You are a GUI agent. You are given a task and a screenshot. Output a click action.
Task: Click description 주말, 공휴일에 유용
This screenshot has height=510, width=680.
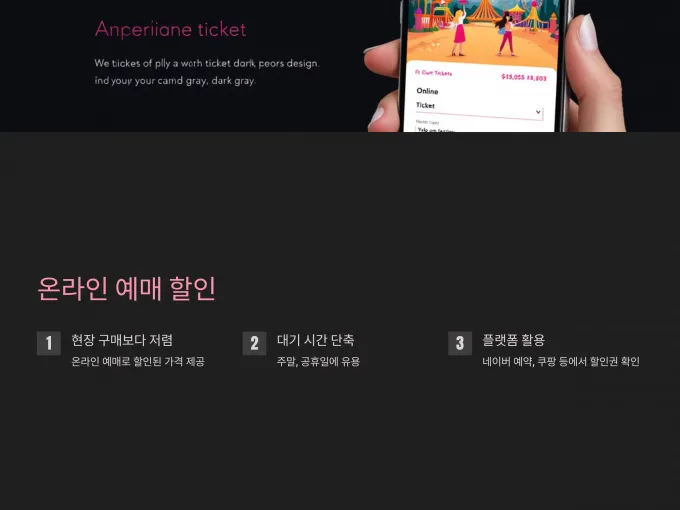(x=318, y=361)
